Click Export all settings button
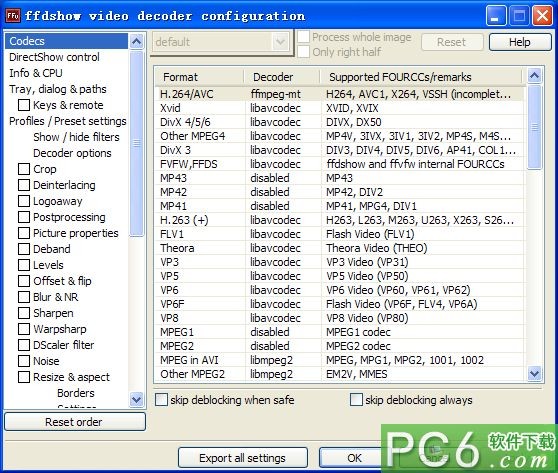 point(243,458)
